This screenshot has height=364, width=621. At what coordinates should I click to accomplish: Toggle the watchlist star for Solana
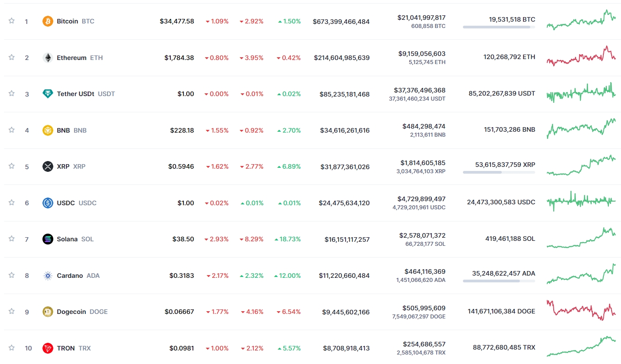[x=12, y=239]
